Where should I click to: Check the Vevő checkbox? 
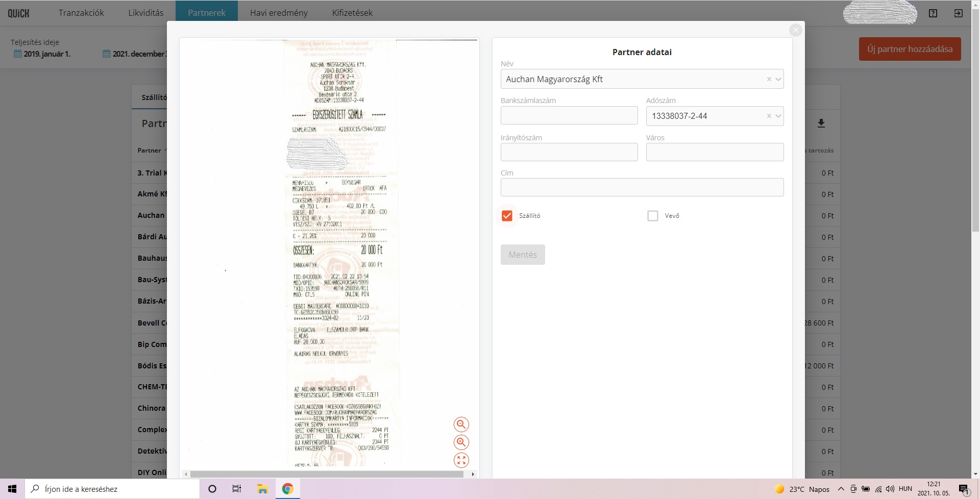[x=653, y=216]
